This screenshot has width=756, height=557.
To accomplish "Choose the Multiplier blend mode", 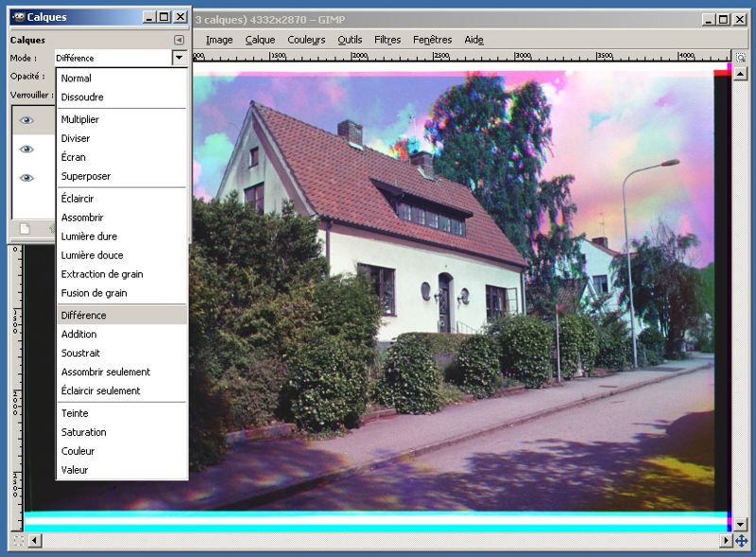I will coord(79,120).
